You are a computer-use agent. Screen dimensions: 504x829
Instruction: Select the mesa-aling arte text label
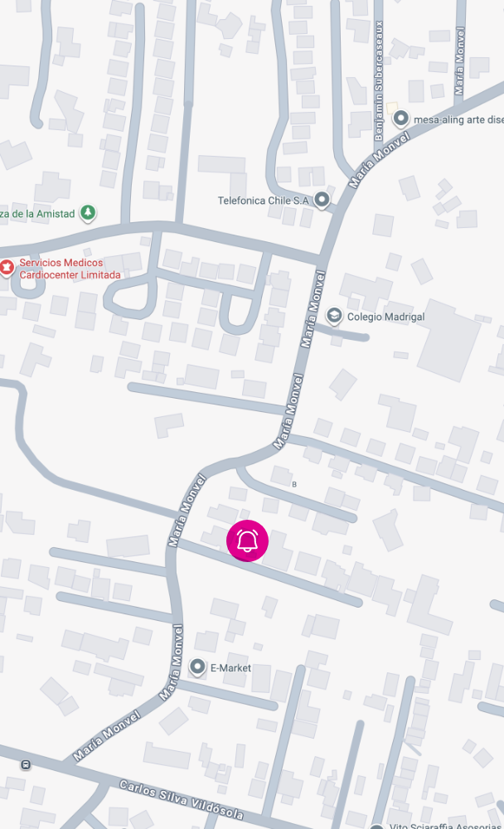(458, 119)
